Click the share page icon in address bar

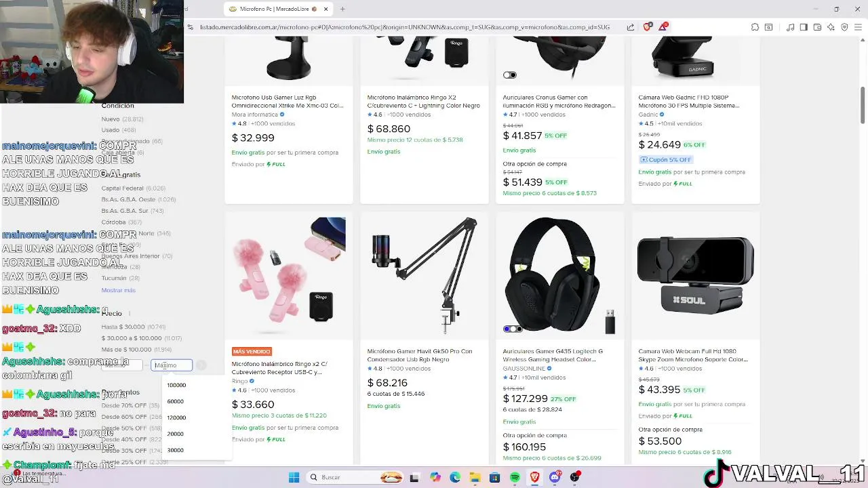coord(631,27)
